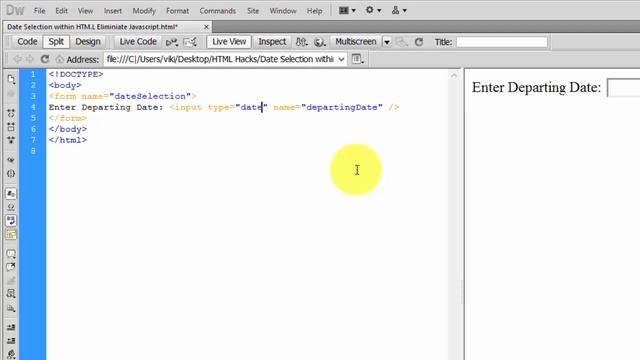Open the Edit menu
Screen dimensions: 640x360
coord(61,11)
